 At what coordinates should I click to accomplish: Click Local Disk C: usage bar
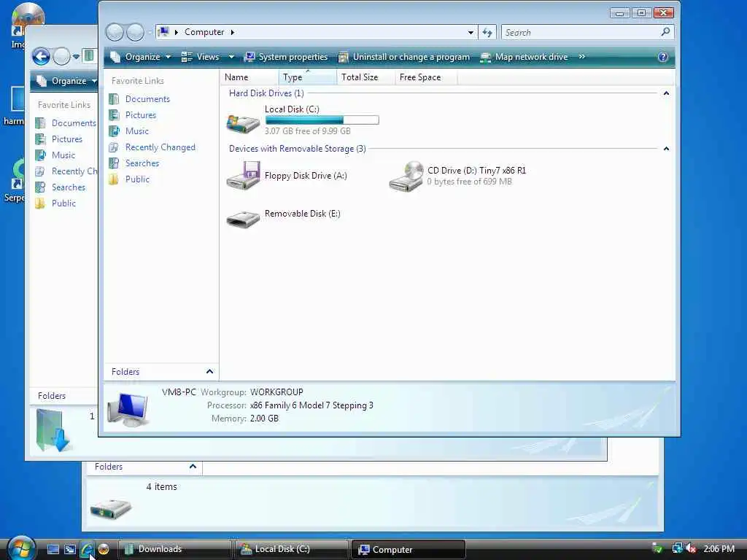322,120
